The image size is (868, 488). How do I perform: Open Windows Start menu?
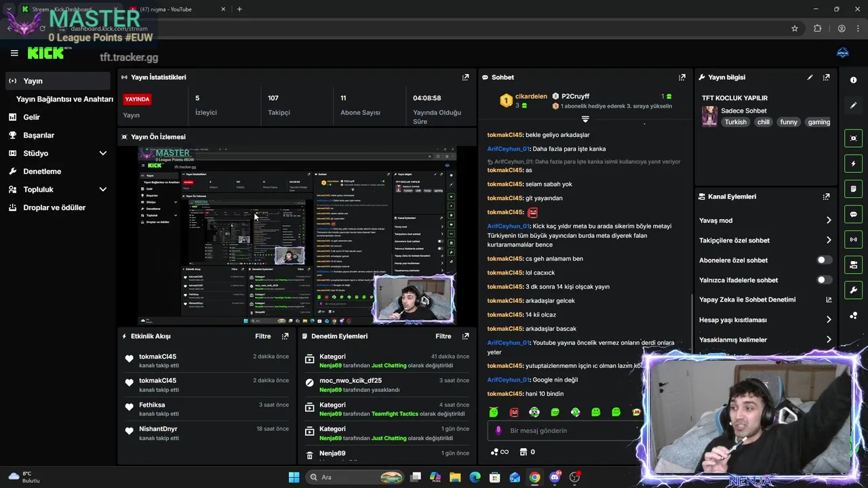click(x=294, y=477)
